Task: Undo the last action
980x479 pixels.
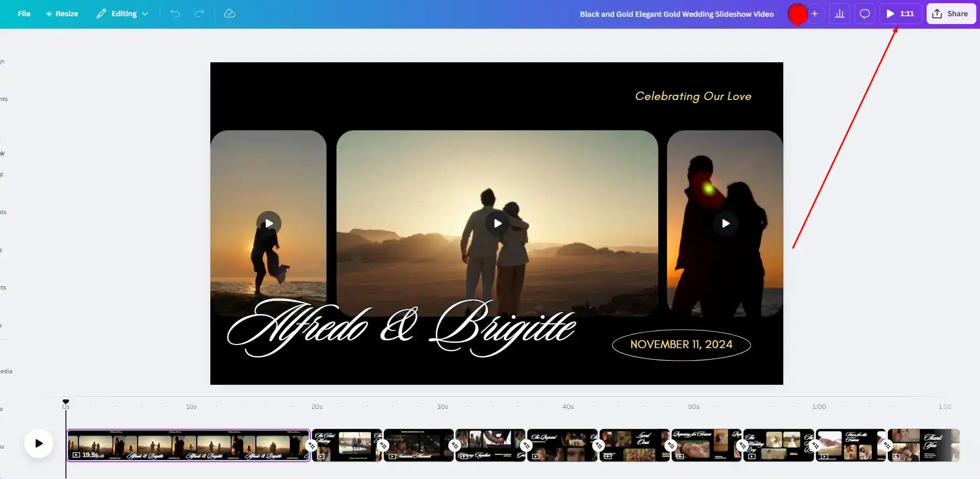Action: click(175, 14)
